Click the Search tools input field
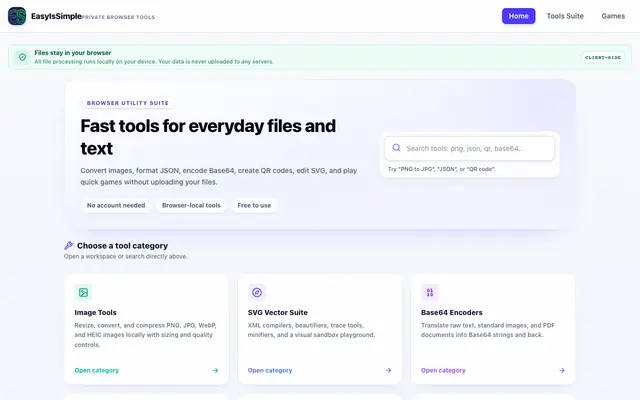 (x=469, y=148)
